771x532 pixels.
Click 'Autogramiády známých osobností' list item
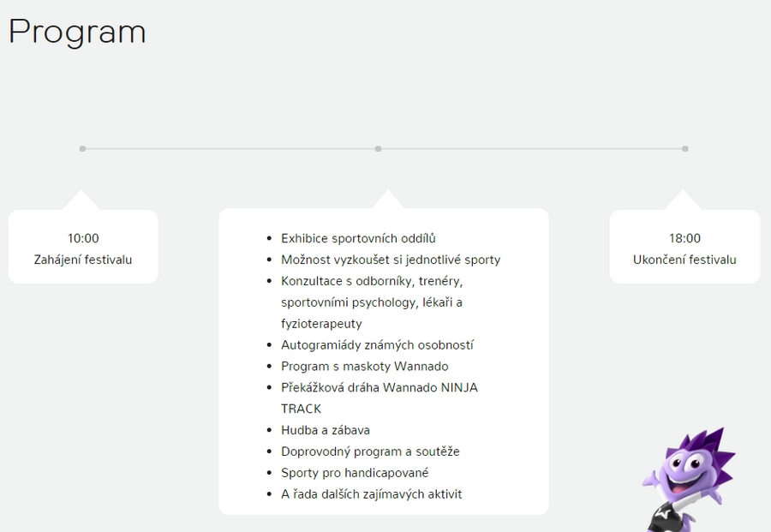click(x=377, y=345)
